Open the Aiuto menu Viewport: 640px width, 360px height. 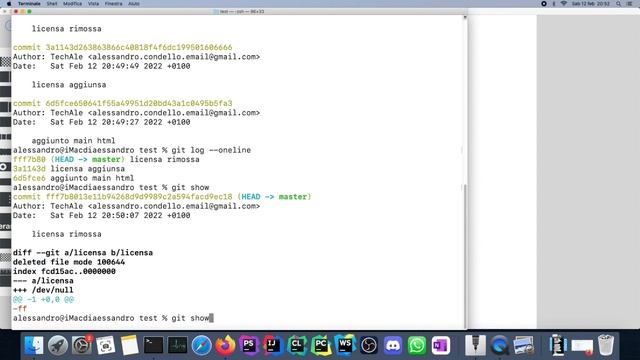point(134,4)
